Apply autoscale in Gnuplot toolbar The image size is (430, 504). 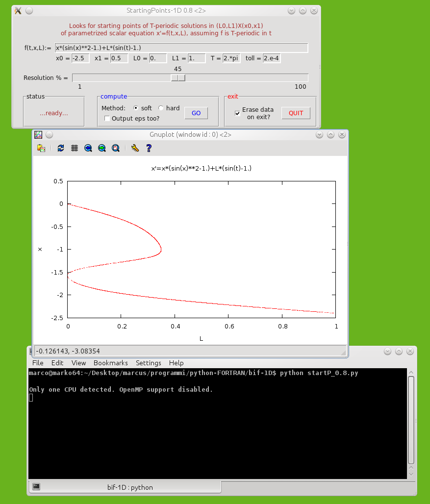pos(116,148)
